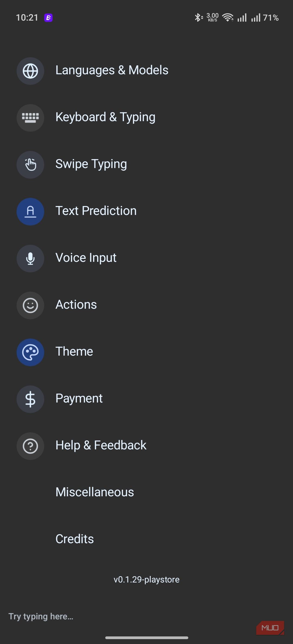Open Languages & Models settings
The height and width of the screenshot is (644, 293).
click(x=146, y=70)
